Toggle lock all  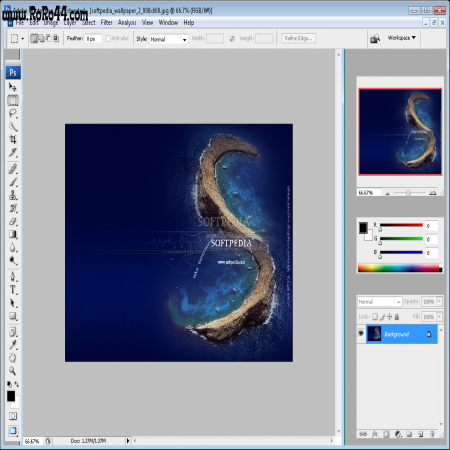tap(397, 317)
